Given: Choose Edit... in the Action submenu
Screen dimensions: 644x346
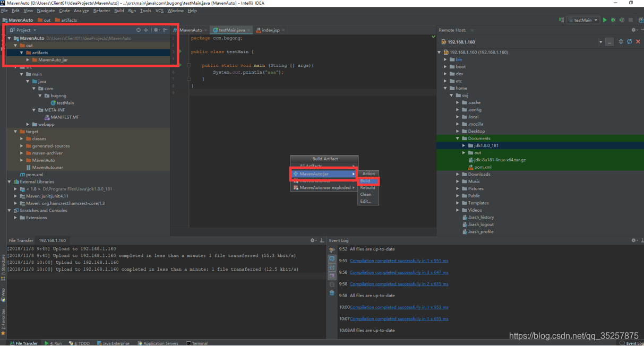Looking at the screenshot, I should coord(368,202).
